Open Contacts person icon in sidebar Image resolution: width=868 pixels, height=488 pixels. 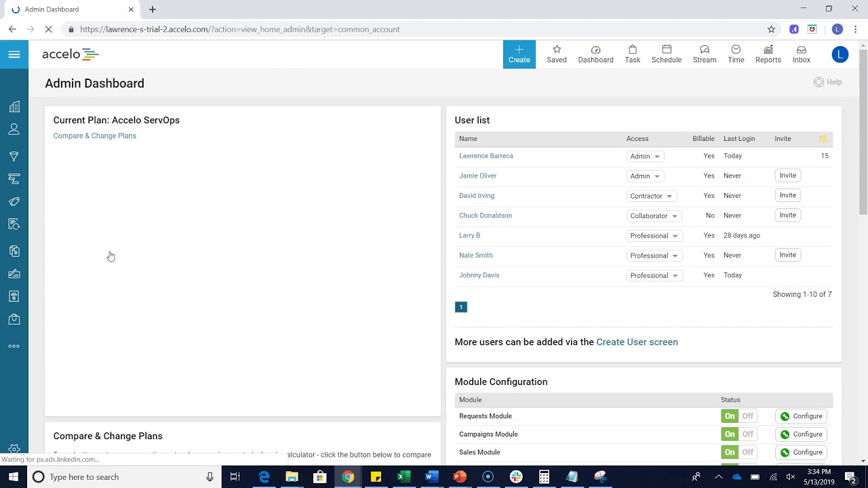coord(14,129)
